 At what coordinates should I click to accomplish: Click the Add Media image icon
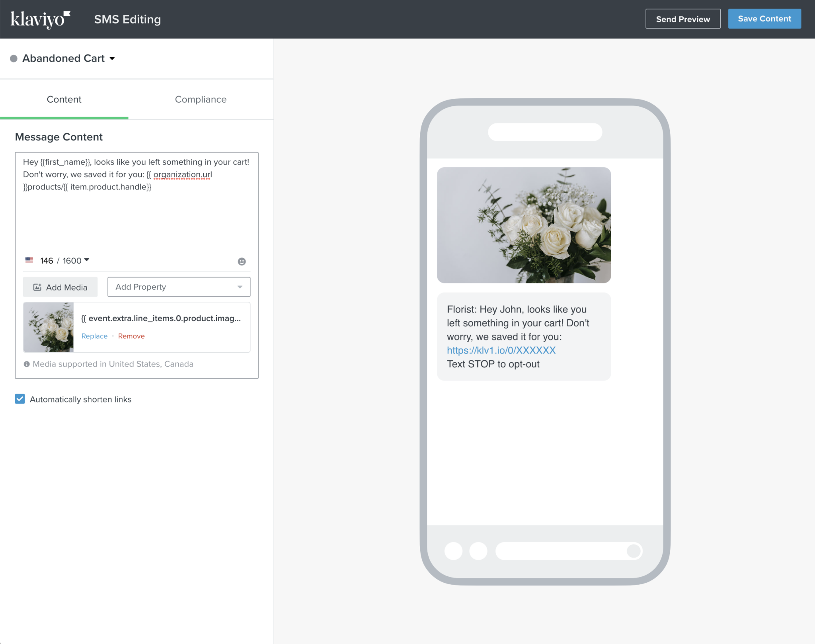tap(37, 287)
